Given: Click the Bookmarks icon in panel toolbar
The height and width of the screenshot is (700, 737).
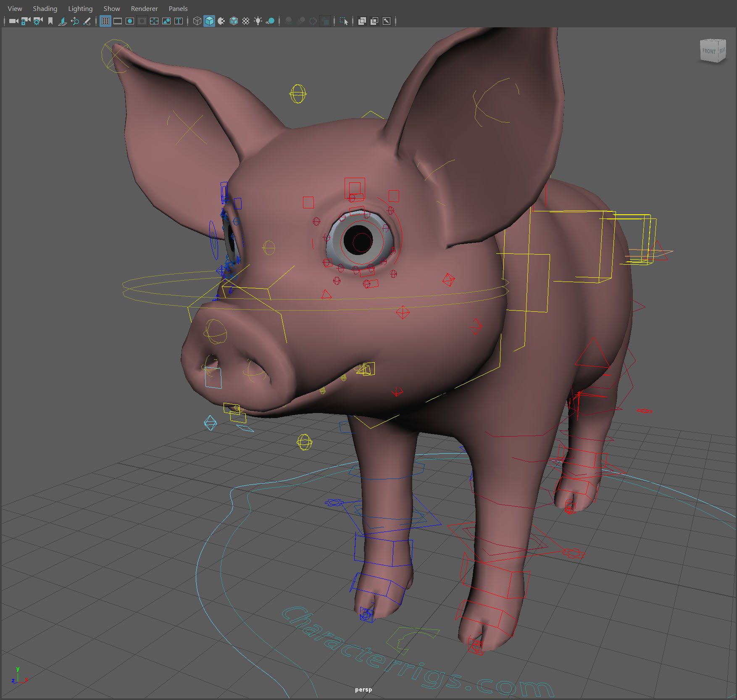Looking at the screenshot, I should [x=50, y=21].
